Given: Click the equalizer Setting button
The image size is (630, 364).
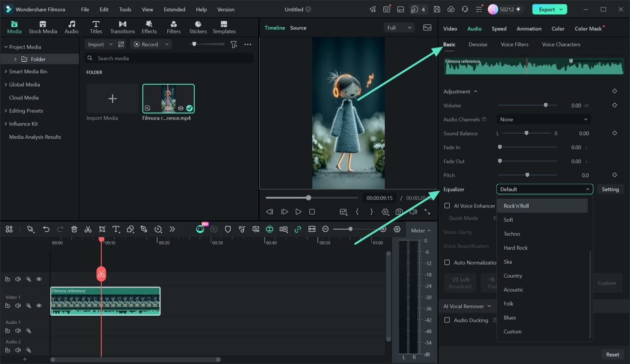Looking at the screenshot, I should click(610, 190).
